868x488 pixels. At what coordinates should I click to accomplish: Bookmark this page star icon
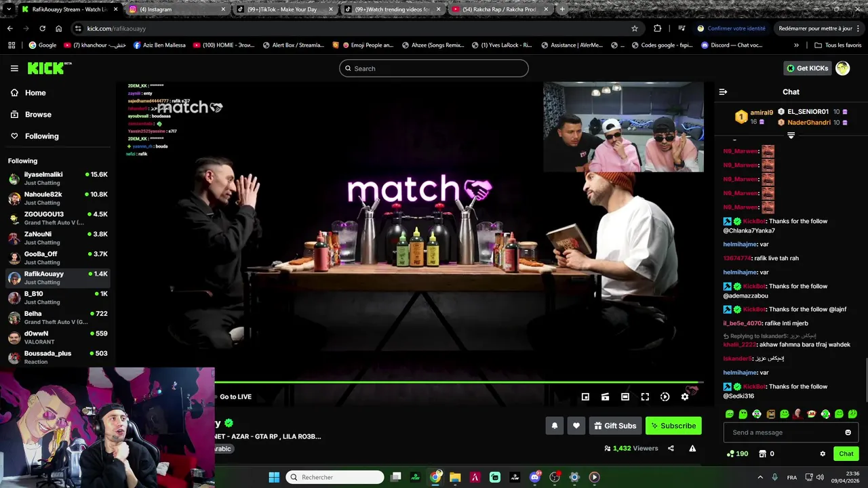(x=635, y=28)
